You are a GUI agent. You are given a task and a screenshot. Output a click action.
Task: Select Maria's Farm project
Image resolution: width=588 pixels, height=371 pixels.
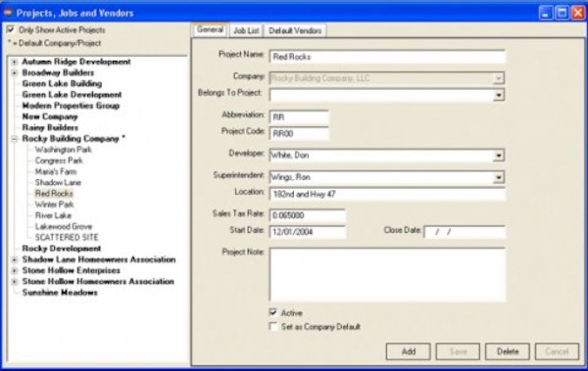click(56, 171)
